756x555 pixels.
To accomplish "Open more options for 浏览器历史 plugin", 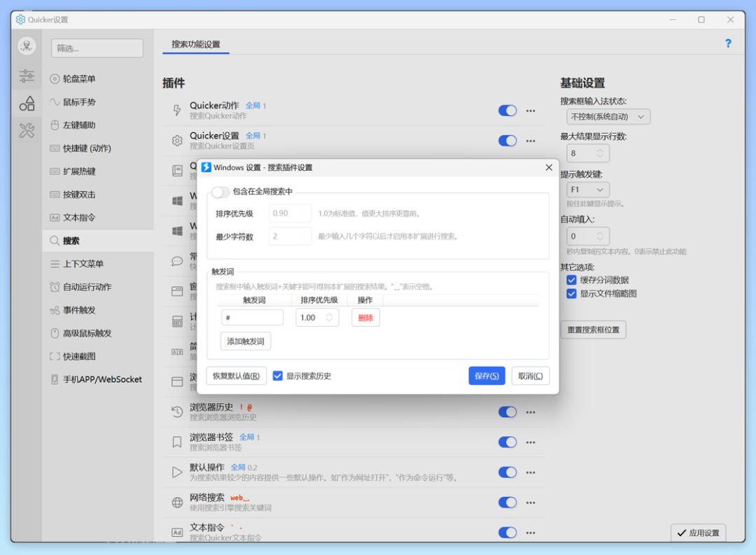I will [531, 412].
